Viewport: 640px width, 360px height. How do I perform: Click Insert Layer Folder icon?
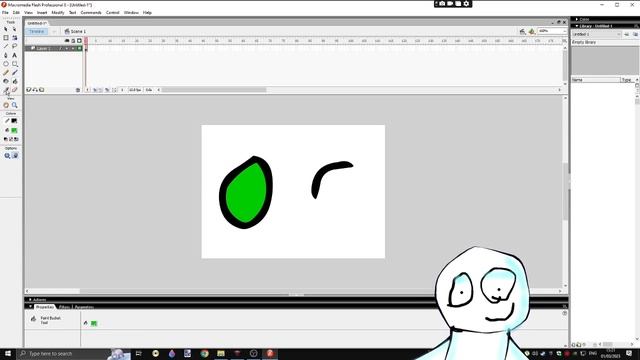(x=42, y=90)
